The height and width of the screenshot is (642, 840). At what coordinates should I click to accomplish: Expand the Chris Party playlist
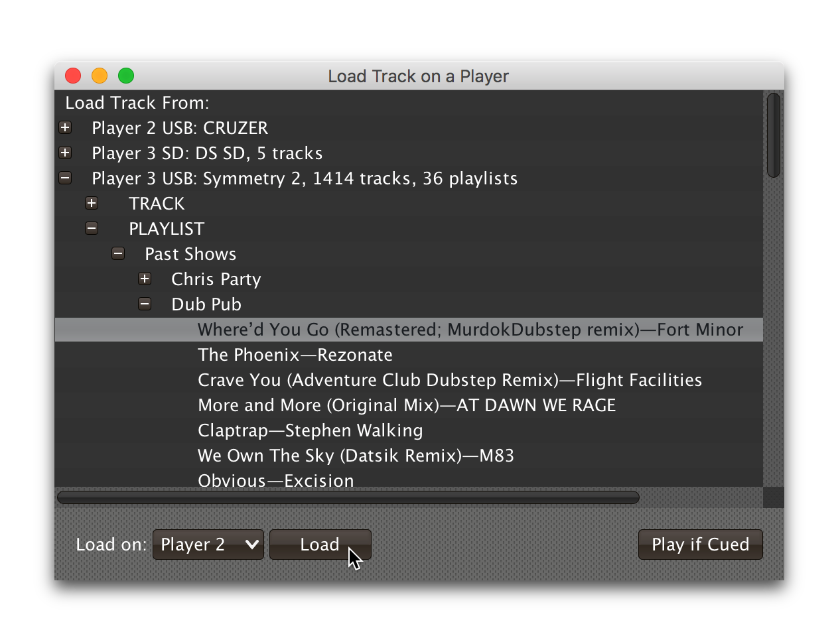[x=145, y=279]
